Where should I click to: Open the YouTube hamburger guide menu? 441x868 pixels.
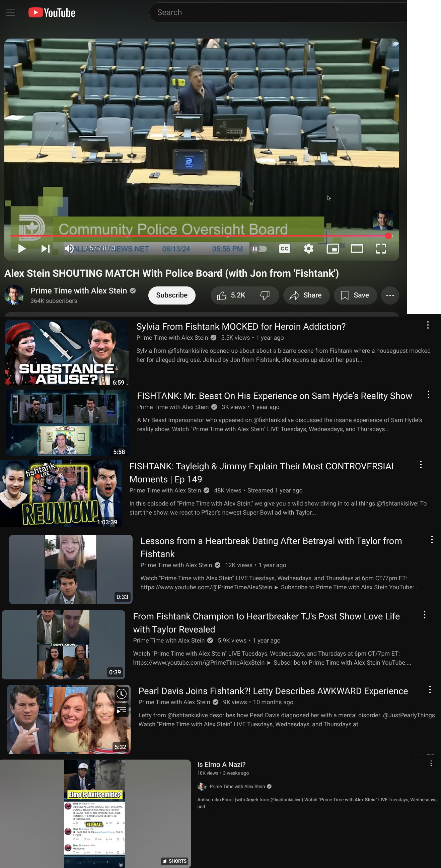10,12
